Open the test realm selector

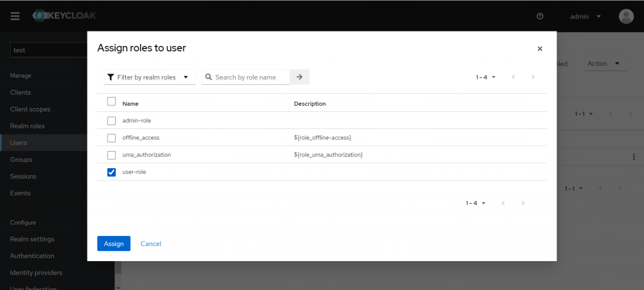pos(48,50)
